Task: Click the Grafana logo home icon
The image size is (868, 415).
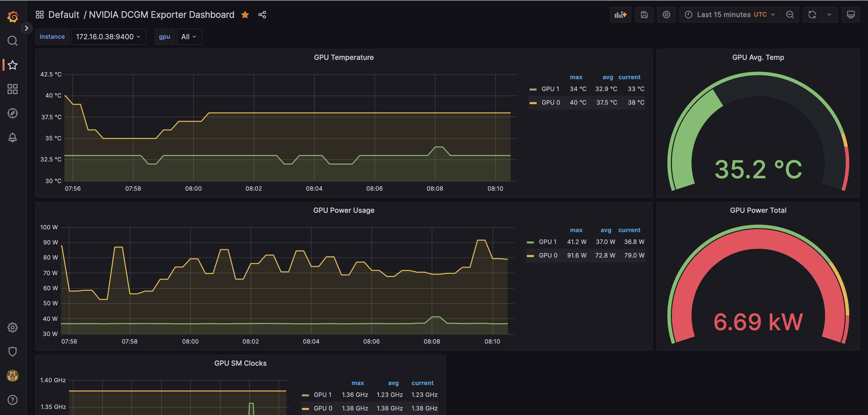Action: [x=13, y=16]
